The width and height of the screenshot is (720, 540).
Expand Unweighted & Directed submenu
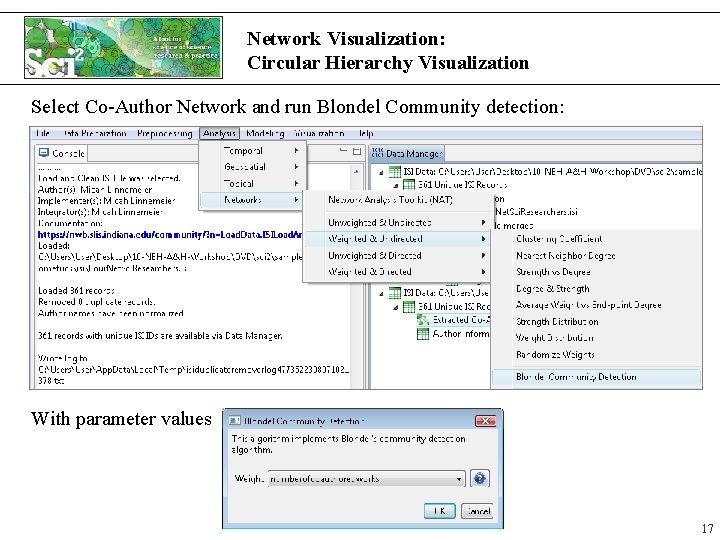(x=397, y=255)
